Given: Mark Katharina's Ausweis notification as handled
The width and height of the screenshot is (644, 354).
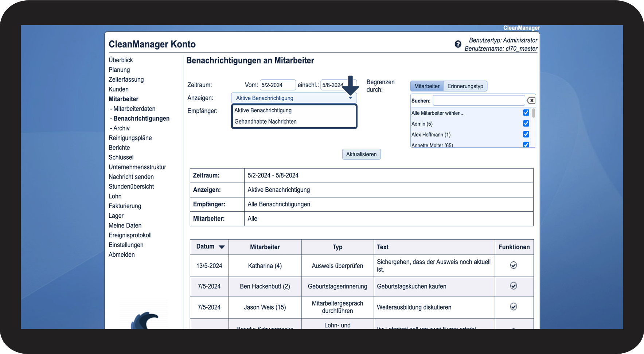Looking at the screenshot, I should pyautogui.click(x=514, y=265).
